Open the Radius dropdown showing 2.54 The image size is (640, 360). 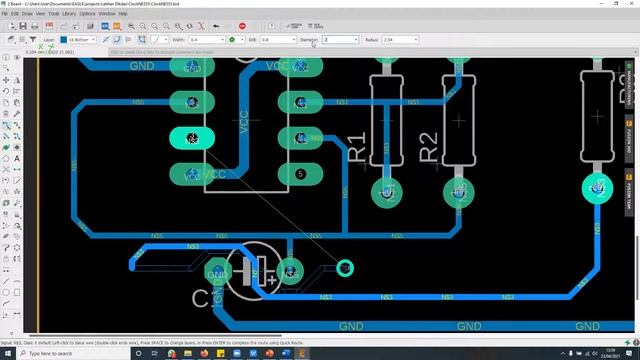tap(400, 40)
